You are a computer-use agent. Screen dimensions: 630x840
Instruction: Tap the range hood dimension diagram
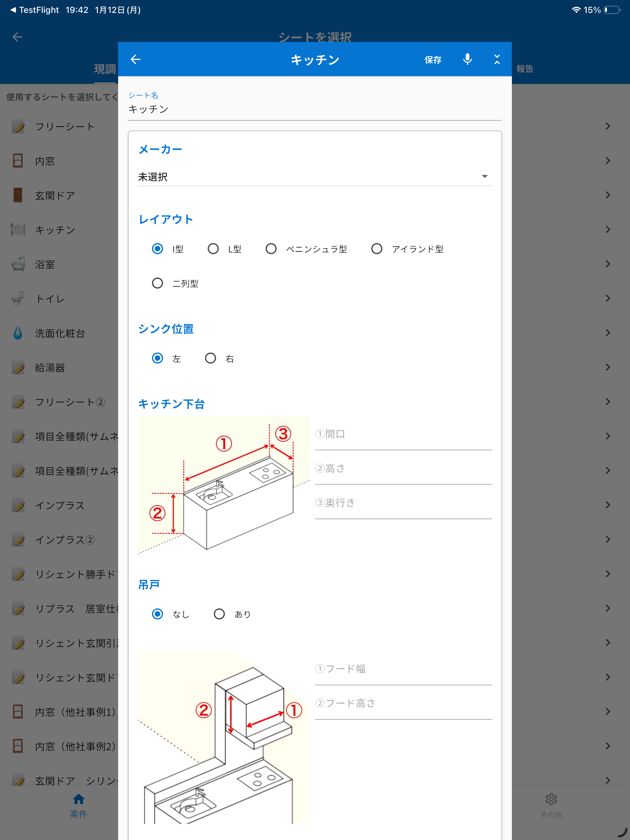click(224, 737)
